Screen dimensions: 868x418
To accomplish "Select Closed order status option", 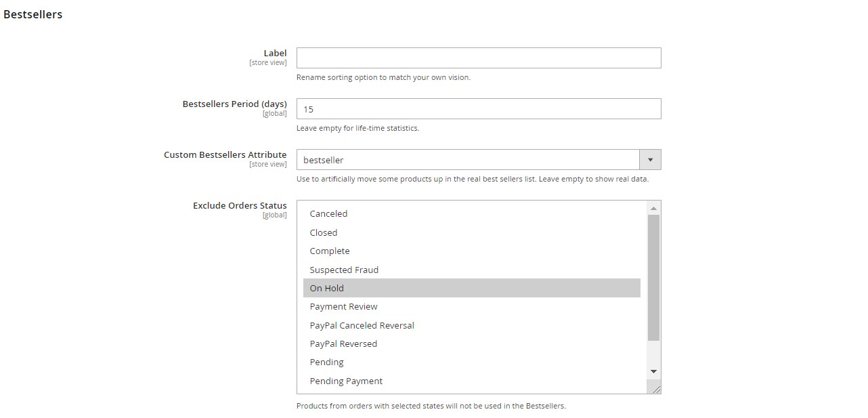I will pyautogui.click(x=324, y=232).
